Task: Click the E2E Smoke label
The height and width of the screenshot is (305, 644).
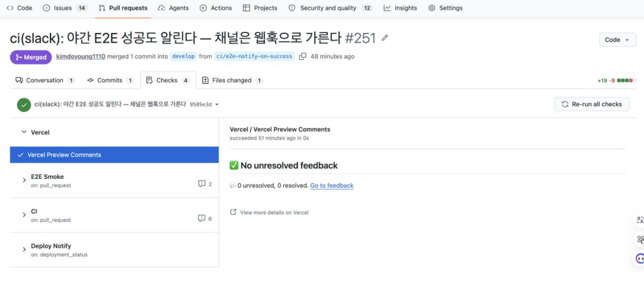Action: pyautogui.click(x=47, y=176)
